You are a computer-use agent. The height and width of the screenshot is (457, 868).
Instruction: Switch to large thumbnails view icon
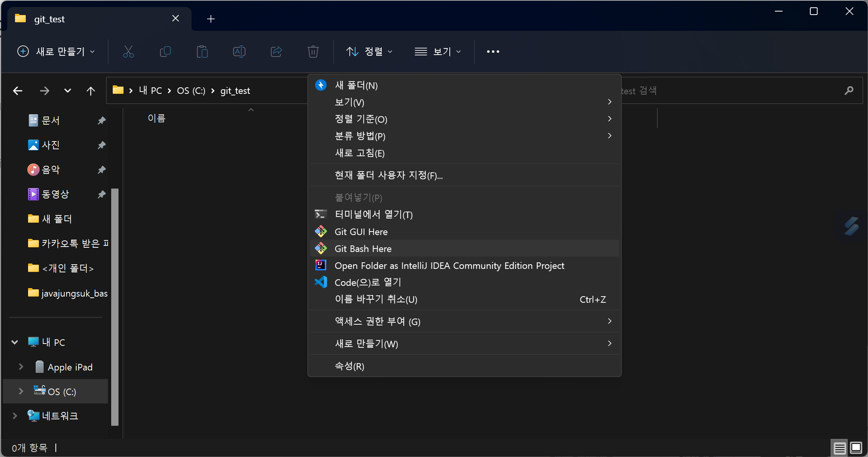pos(856,448)
